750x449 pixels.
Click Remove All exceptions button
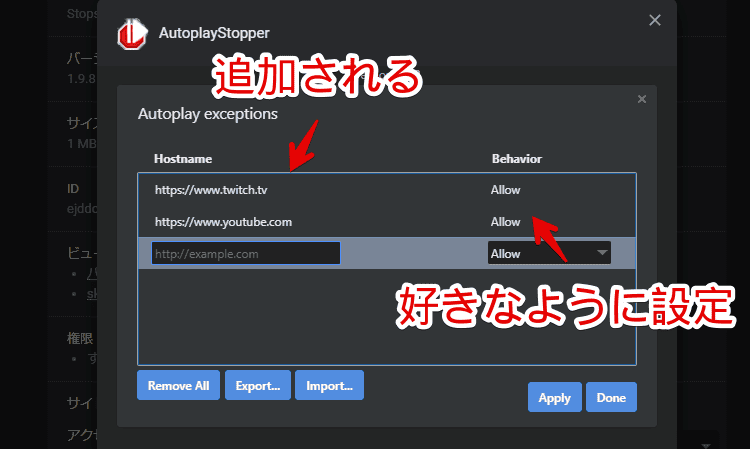(x=178, y=385)
